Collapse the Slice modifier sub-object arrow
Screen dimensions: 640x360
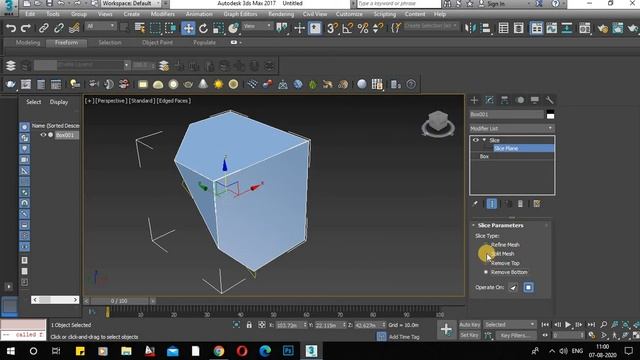[x=484, y=140]
